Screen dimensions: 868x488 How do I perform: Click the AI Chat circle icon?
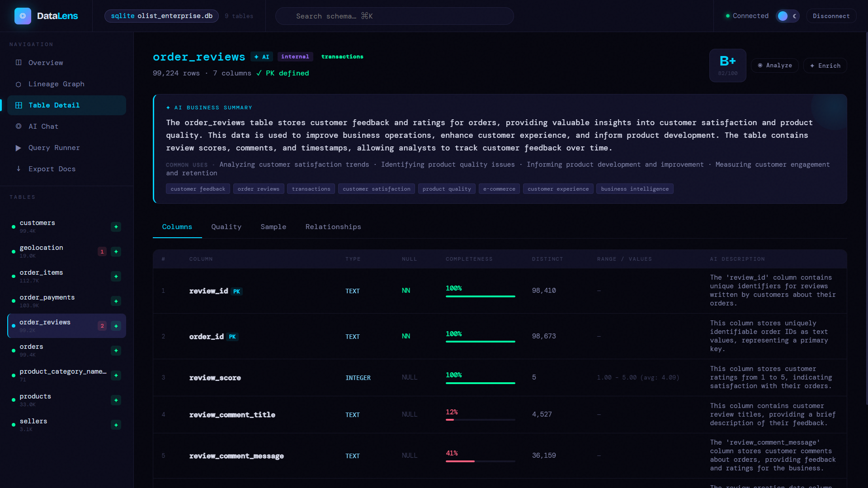pyautogui.click(x=19, y=127)
